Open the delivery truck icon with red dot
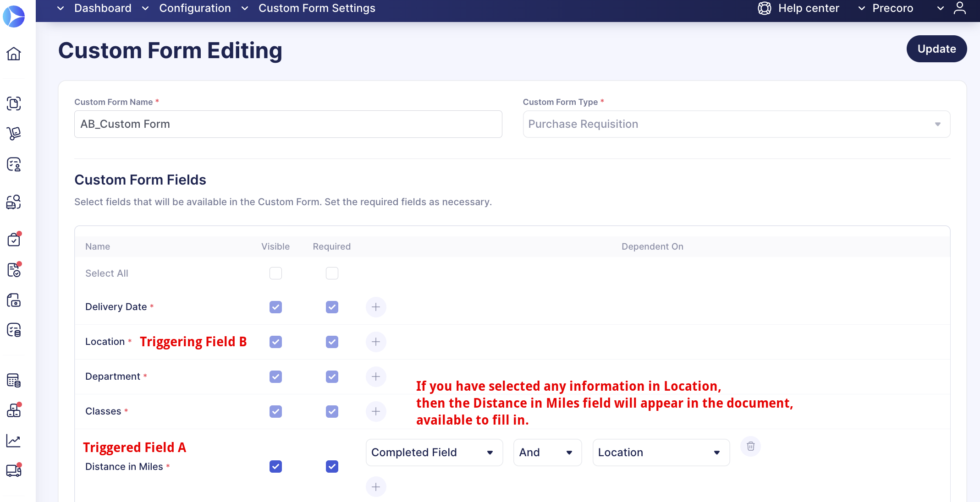 [14, 470]
